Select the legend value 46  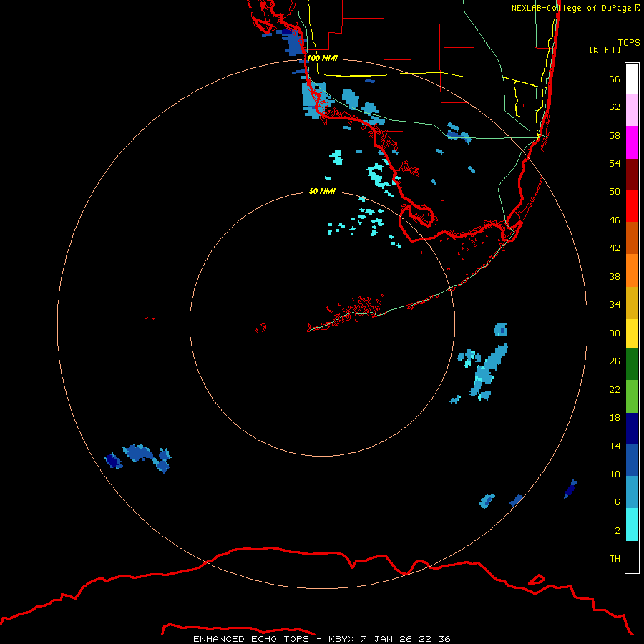[x=615, y=220]
